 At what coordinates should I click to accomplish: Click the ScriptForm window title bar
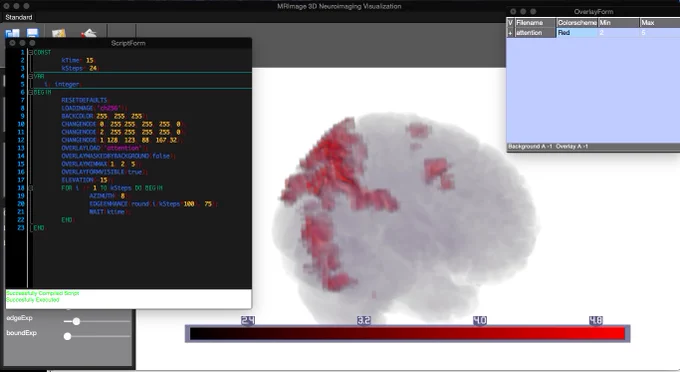[128, 43]
